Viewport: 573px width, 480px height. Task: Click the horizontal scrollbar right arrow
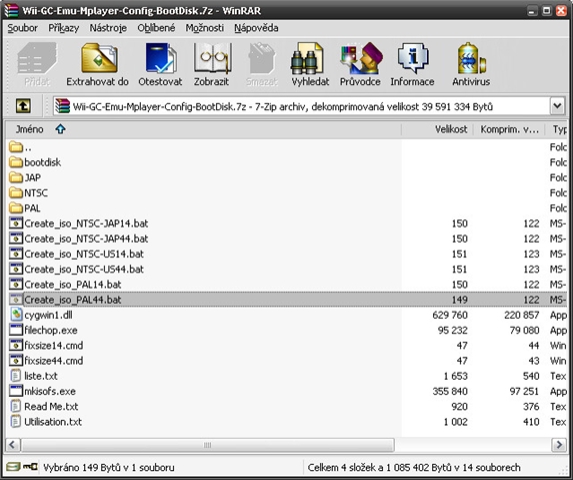[x=559, y=445]
